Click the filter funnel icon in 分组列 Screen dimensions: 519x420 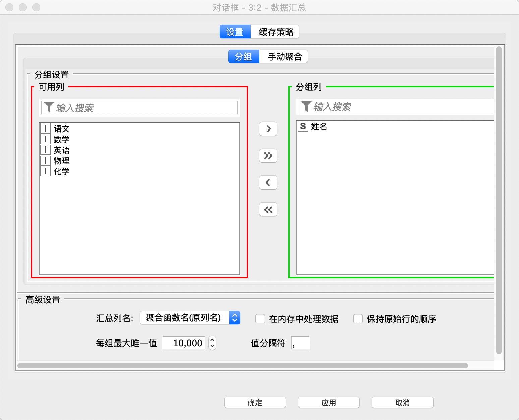(306, 107)
